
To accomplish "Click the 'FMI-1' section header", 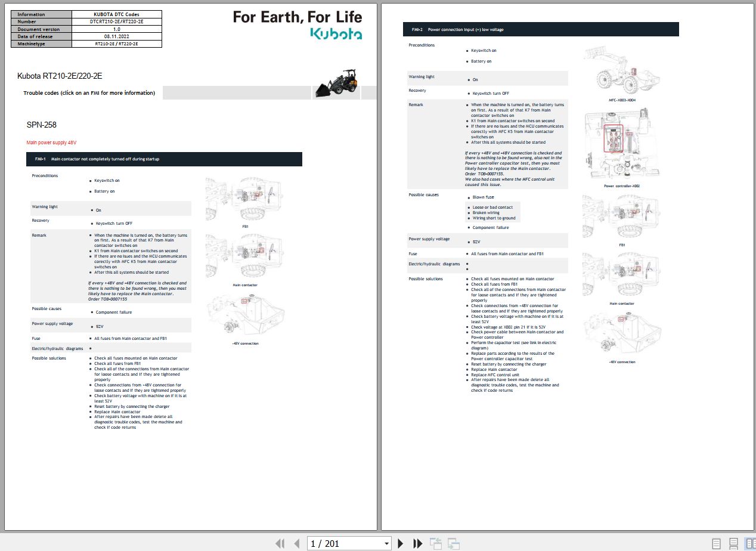I will 164,159.
